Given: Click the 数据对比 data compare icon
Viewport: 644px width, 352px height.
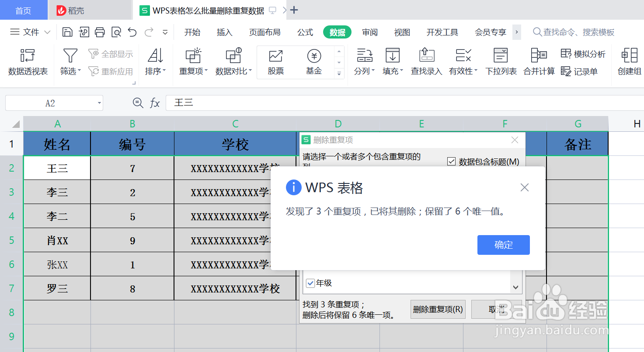Looking at the screenshot, I should [x=233, y=56].
